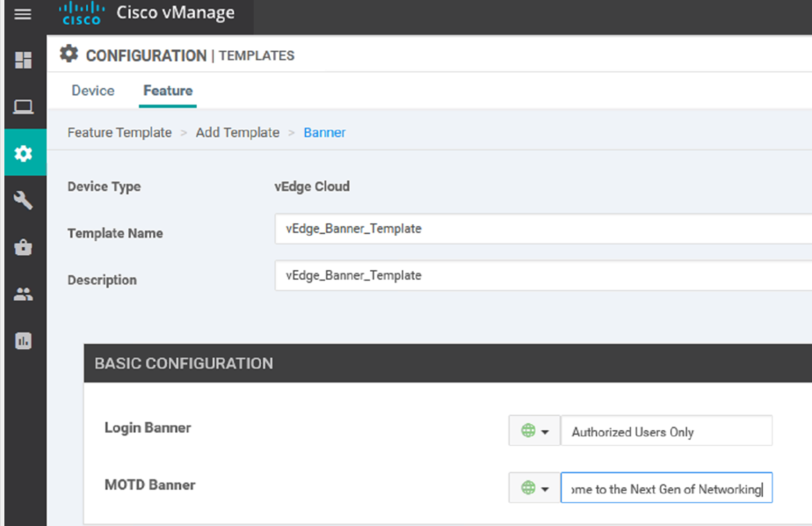Click the MOTD Banner globe icon
The height and width of the screenshot is (526, 812).
tap(528, 487)
